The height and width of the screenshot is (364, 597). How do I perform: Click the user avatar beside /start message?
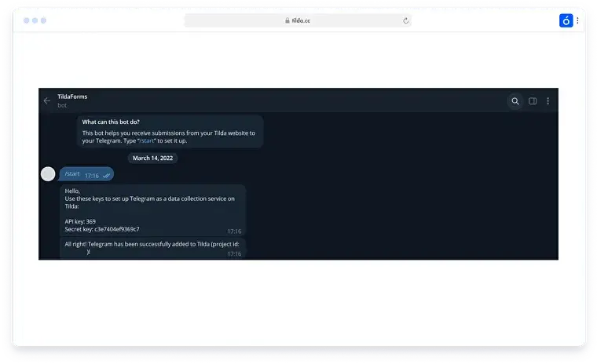point(48,174)
